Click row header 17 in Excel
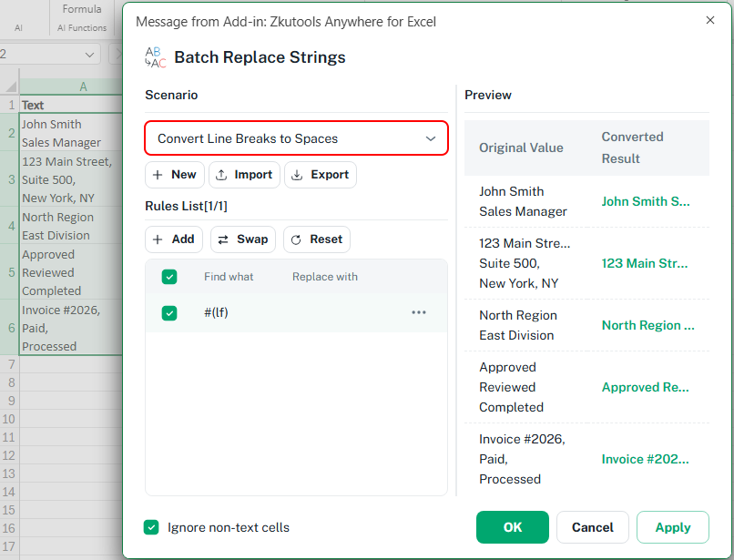This screenshot has width=734, height=560. click(10, 546)
